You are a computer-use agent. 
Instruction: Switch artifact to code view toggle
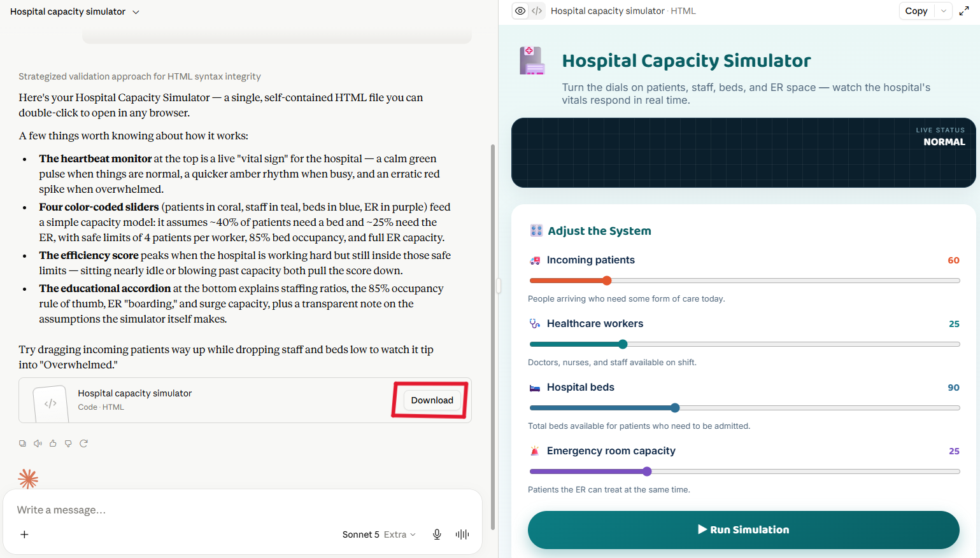click(537, 11)
